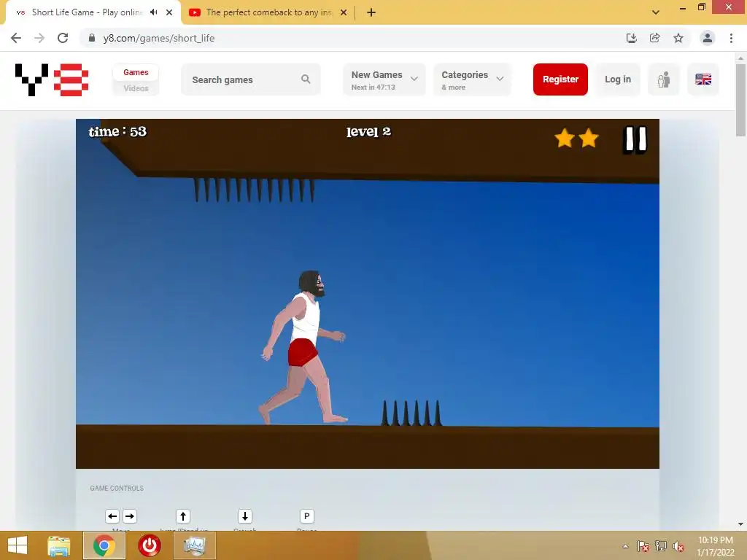
Task: Expand the Categories dropdown
Action: coord(472,79)
